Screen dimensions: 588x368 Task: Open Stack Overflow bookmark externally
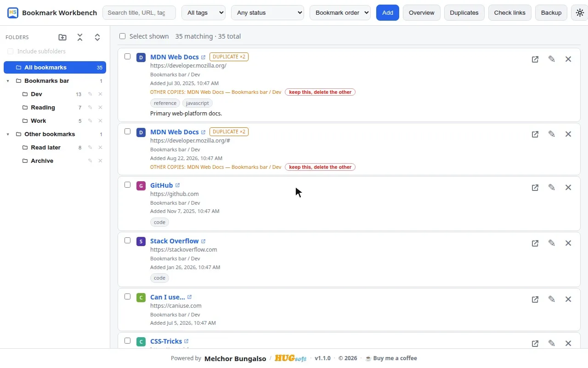pos(535,243)
